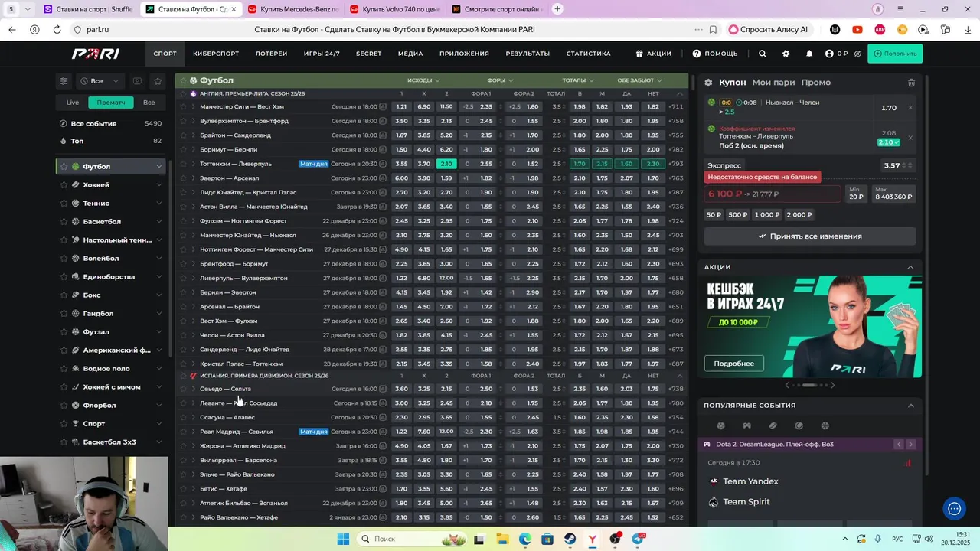Add Хоккей to favorites in sidebar
The width and height of the screenshot is (980, 551).
coord(64,184)
